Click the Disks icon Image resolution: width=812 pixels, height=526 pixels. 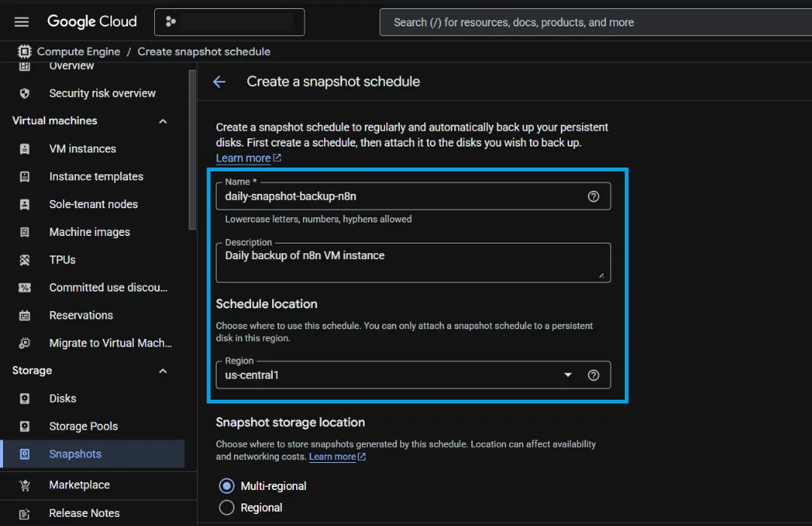[x=24, y=399]
